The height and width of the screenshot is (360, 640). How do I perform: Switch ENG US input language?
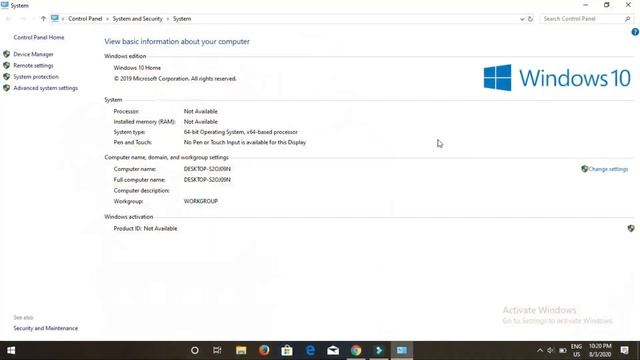[x=576, y=350]
